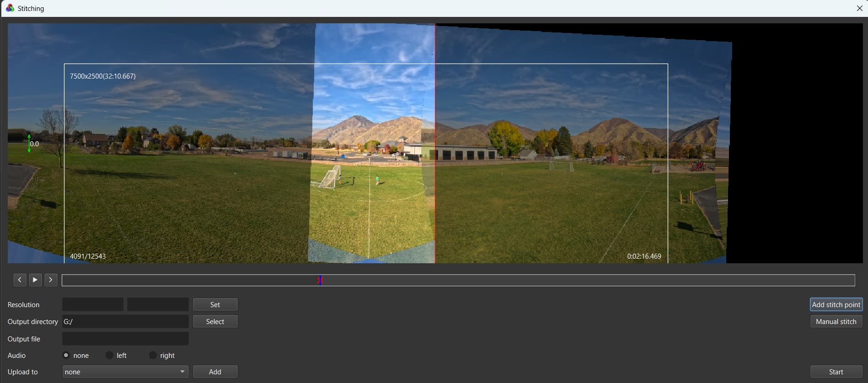Click Set button next to Resolution
Viewport: 868px width, 383px height.
(x=215, y=304)
